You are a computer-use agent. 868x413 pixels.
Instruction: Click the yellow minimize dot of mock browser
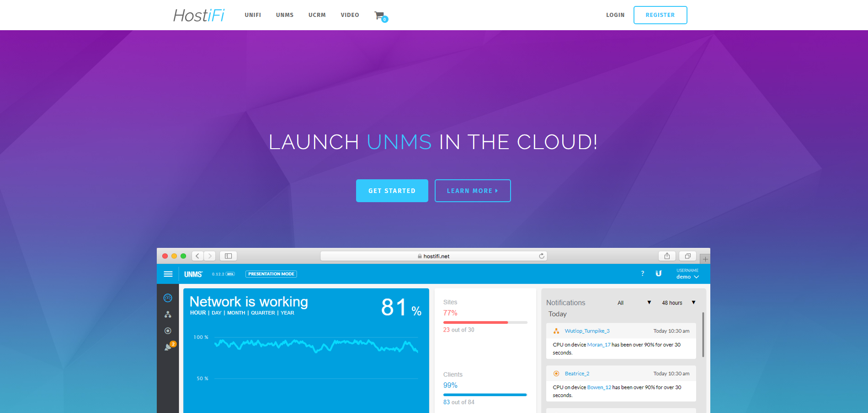pyautogui.click(x=174, y=256)
